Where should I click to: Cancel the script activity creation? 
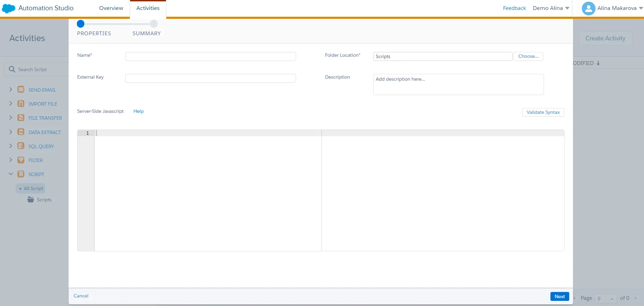tap(81, 296)
